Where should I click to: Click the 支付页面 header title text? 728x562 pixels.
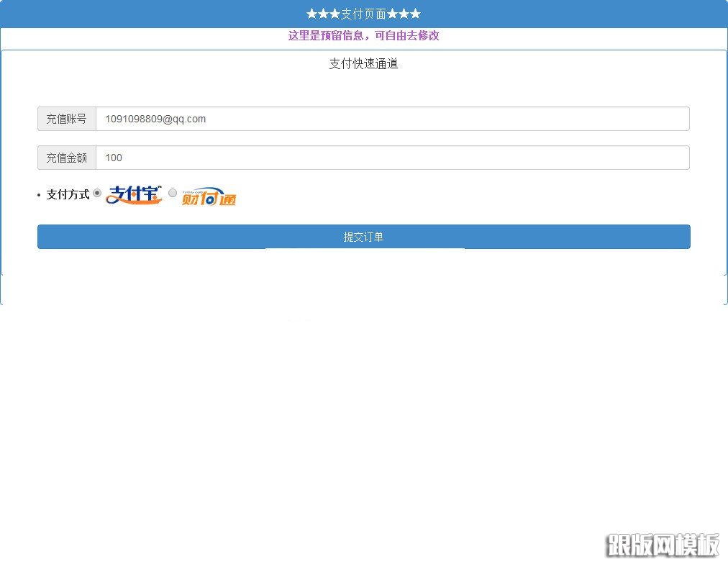click(363, 14)
